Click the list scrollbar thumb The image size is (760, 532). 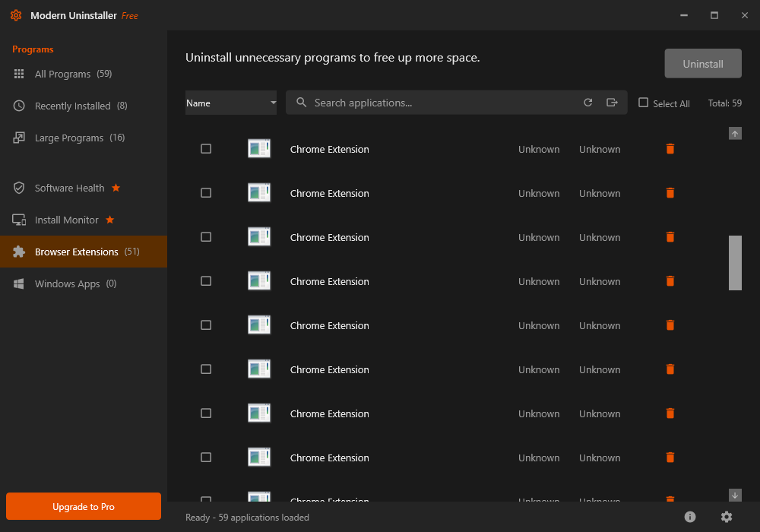[x=735, y=263]
